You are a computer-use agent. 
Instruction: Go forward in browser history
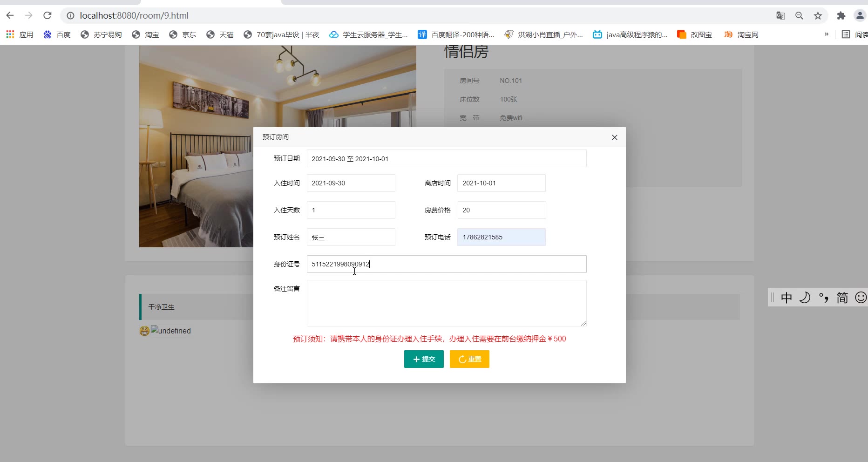click(28, 15)
